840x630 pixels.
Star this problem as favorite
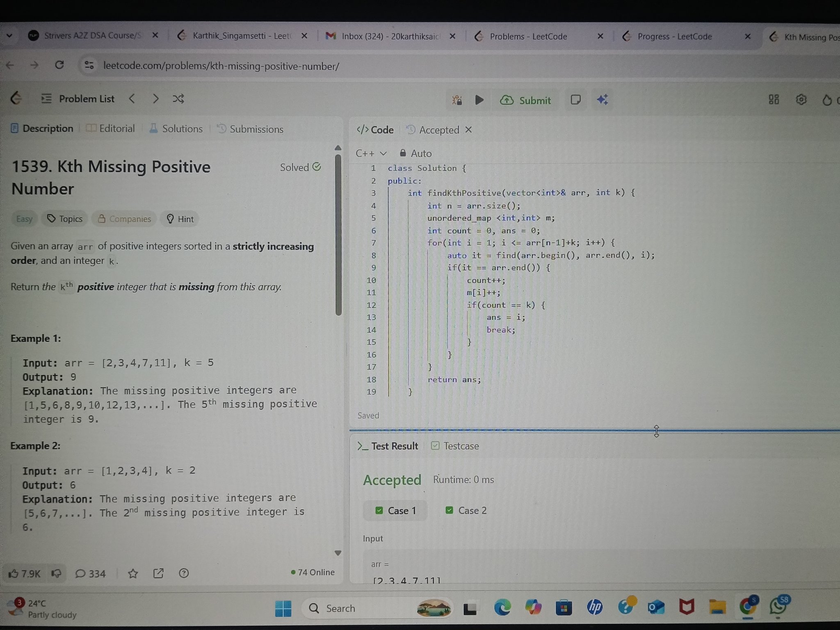click(x=132, y=573)
